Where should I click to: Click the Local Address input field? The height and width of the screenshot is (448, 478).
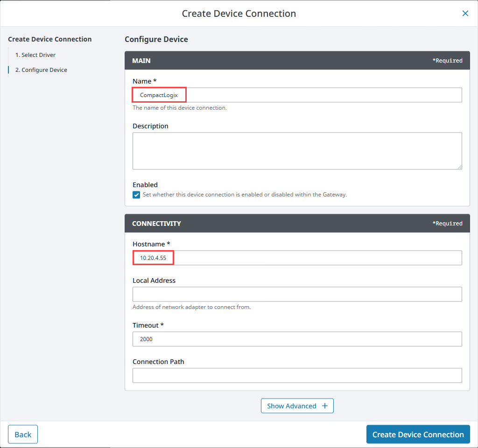tap(297, 294)
